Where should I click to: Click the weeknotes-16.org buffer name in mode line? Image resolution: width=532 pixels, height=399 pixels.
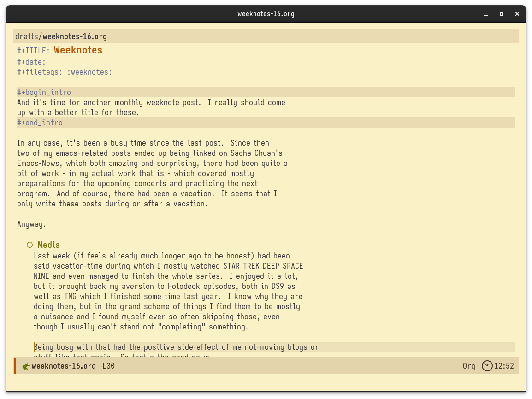64,366
